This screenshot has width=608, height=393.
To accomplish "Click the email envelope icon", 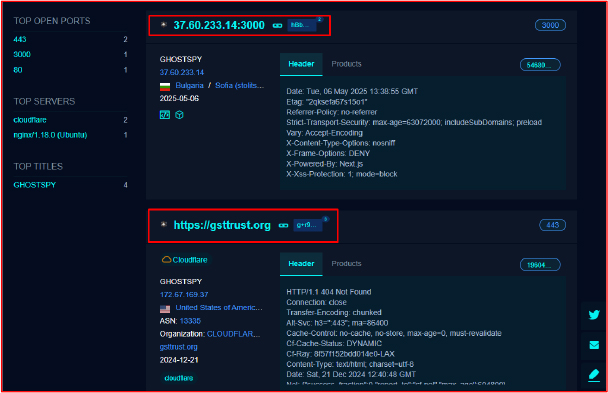I will (x=594, y=345).
